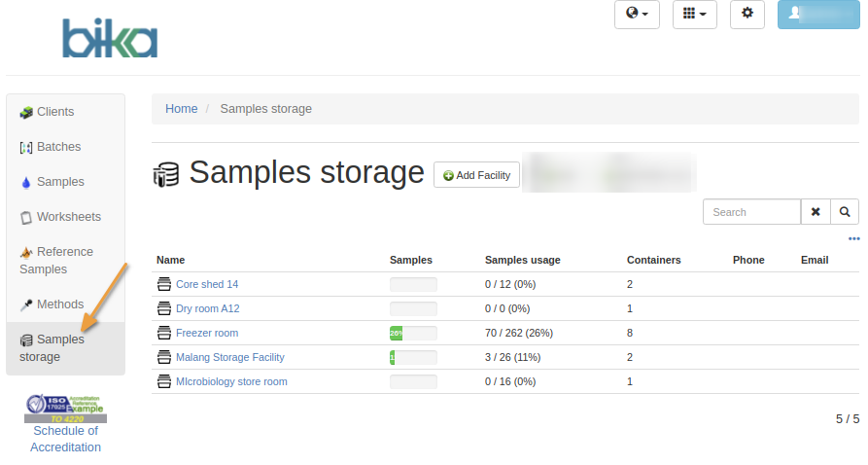
Task: Select Samples in the sidebar
Action: coord(60,182)
